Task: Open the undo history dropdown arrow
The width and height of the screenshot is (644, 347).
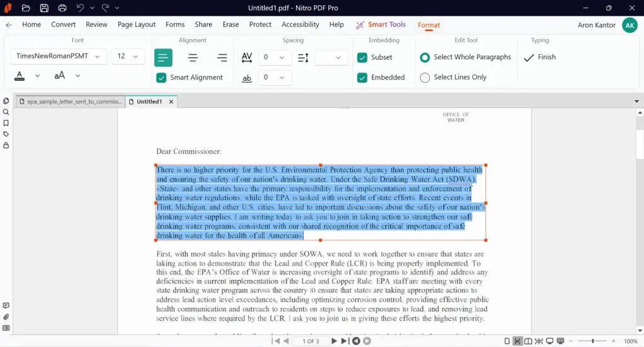Action: click(92, 8)
